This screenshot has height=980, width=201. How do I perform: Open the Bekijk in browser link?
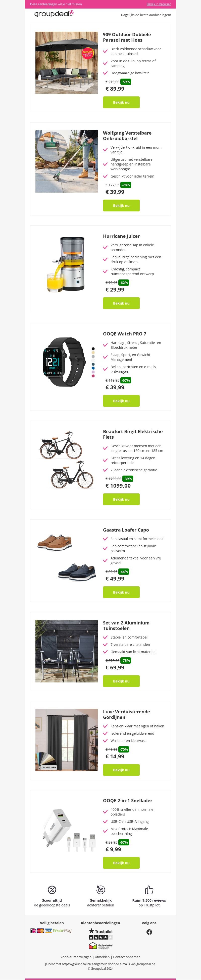[x=158, y=4]
